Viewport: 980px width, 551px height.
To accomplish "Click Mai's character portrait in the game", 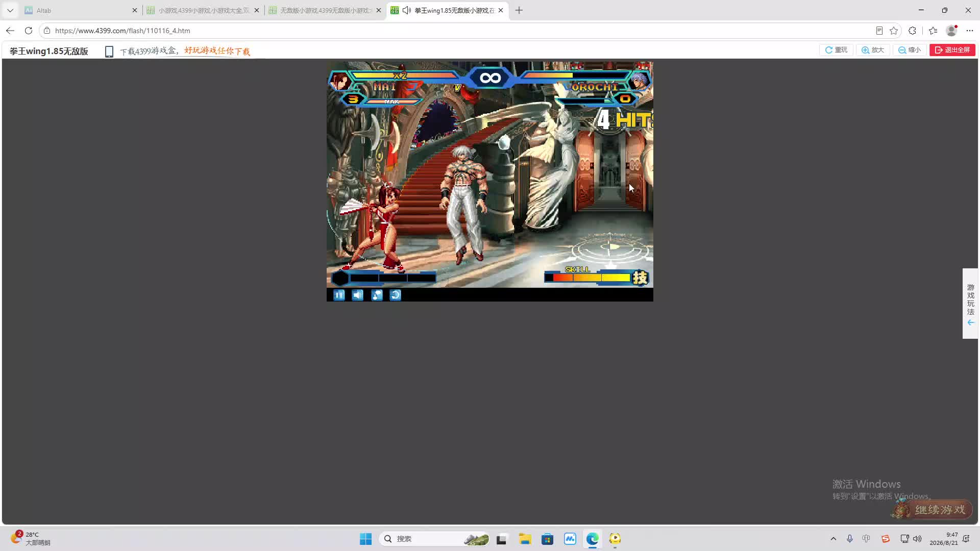I will tap(340, 81).
